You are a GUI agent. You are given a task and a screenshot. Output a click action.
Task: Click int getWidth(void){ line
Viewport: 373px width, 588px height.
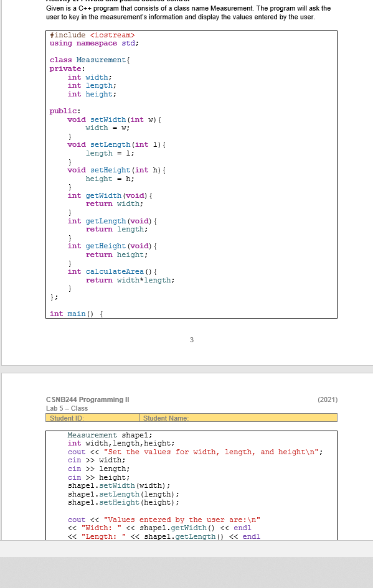[x=110, y=196]
